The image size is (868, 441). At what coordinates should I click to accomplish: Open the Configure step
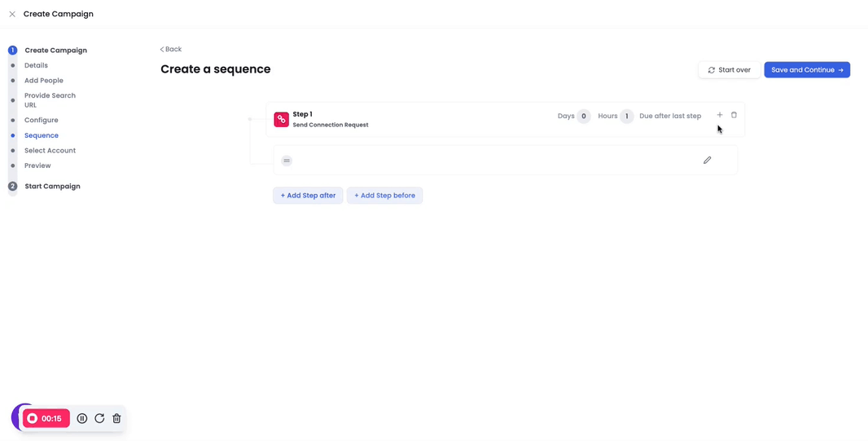pyautogui.click(x=41, y=120)
